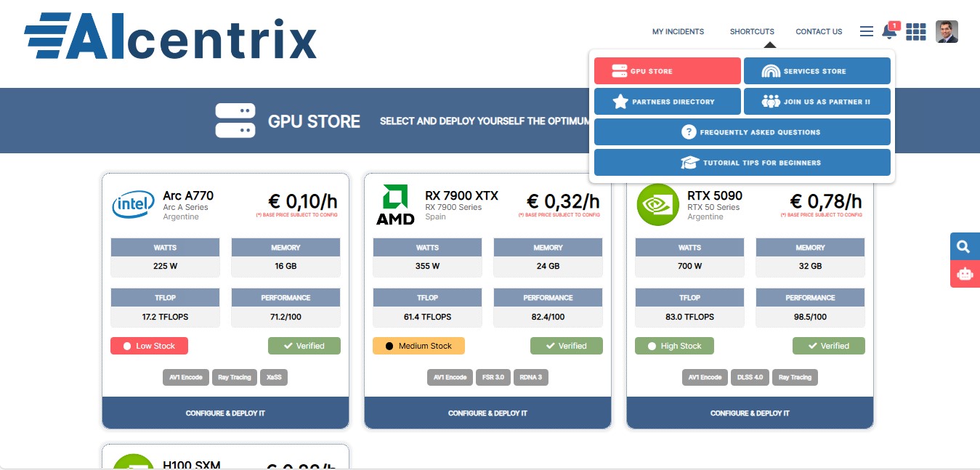Open the Services Store shortcut
The image size is (980, 470).
[817, 71]
